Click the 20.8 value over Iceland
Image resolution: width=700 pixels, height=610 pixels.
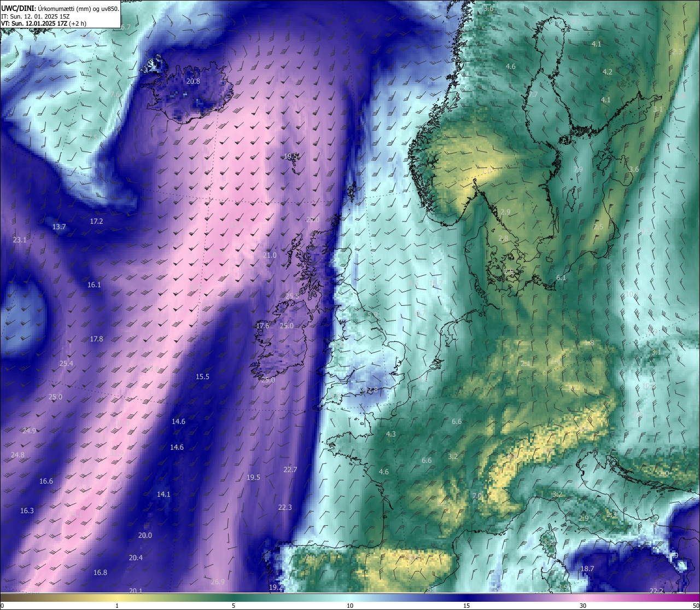point(193,82)
